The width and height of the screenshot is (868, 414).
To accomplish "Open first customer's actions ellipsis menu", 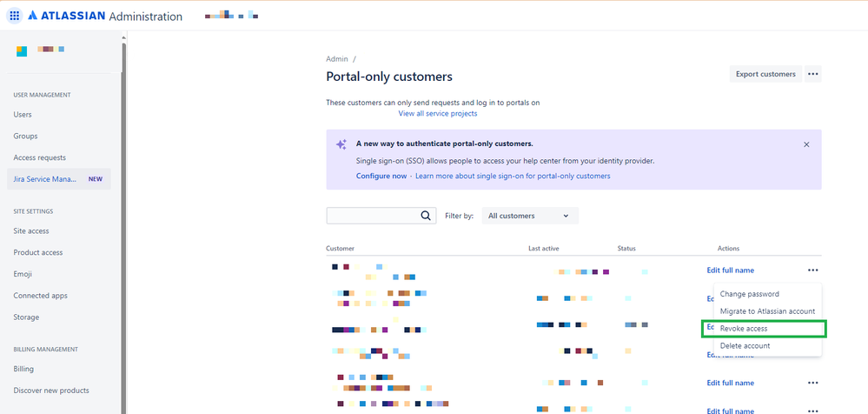I will [813, 270].
